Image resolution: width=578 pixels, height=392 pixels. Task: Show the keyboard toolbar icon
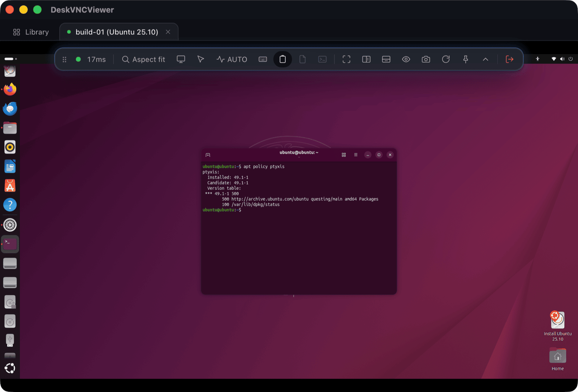tap(263, 59)
